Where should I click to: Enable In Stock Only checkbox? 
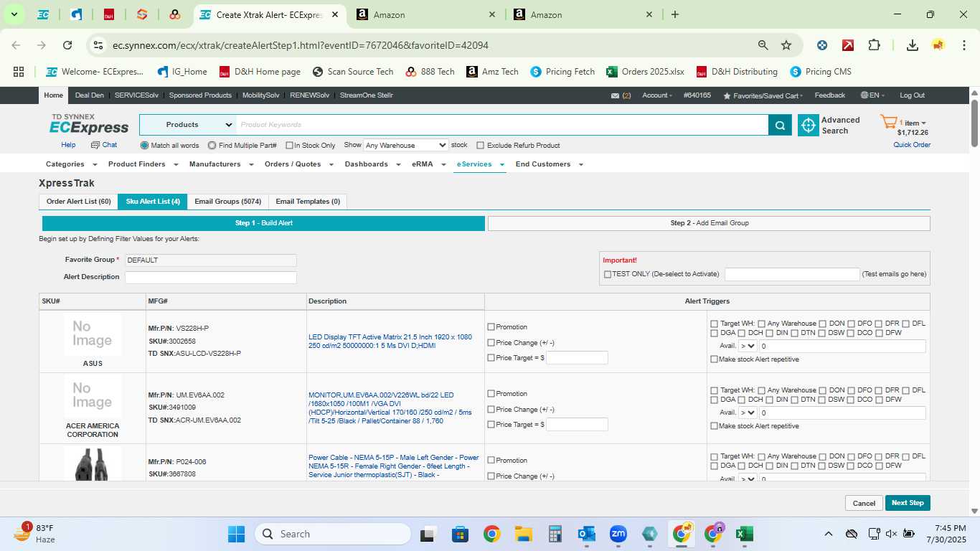(289, 145)
